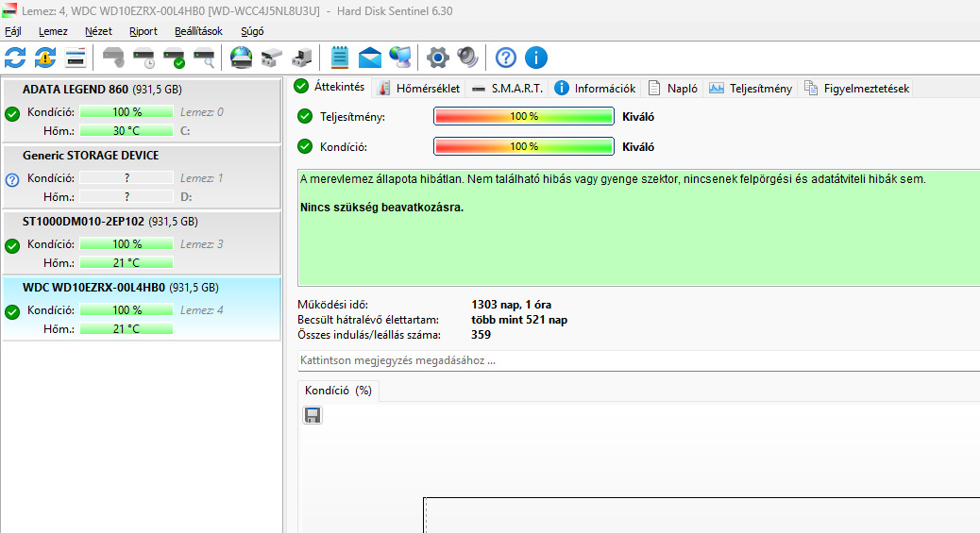Click the D: drive letter label
This screenshot has height=533, width=980.
click(186, 197)
